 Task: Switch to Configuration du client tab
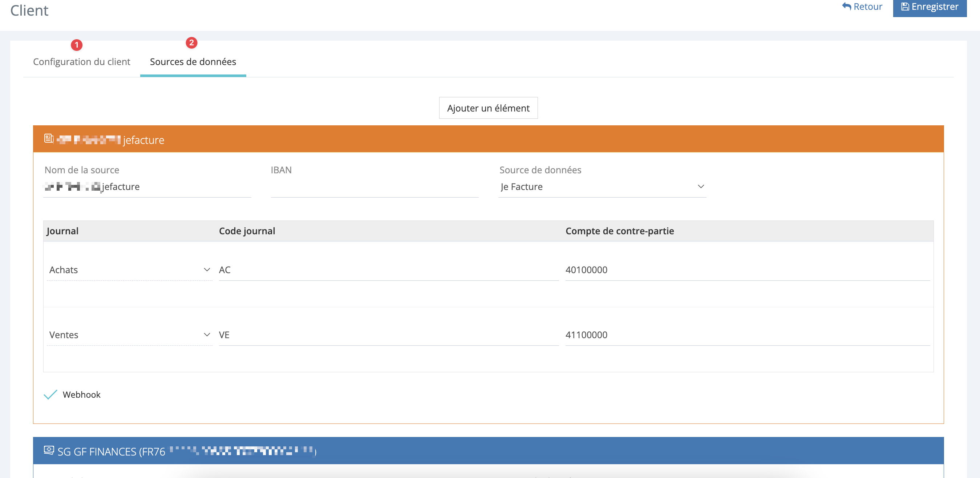click(81, 62)
